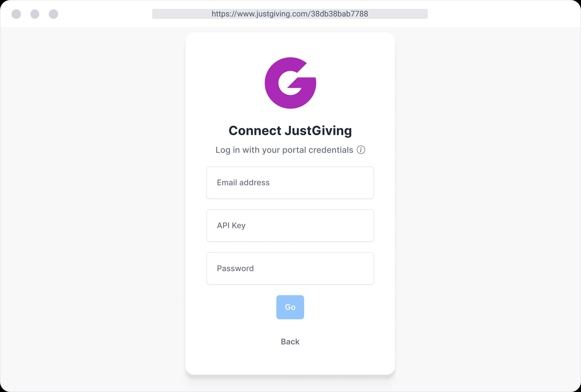Click the Connect JustGiving heading
The width and height of the screenshot is (581, 392).
tap(290, 131)
